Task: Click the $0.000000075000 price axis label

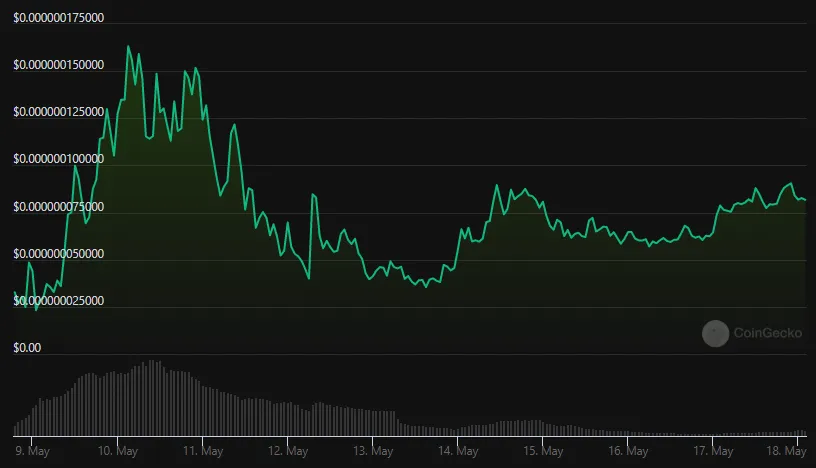Action: [59, 207]
